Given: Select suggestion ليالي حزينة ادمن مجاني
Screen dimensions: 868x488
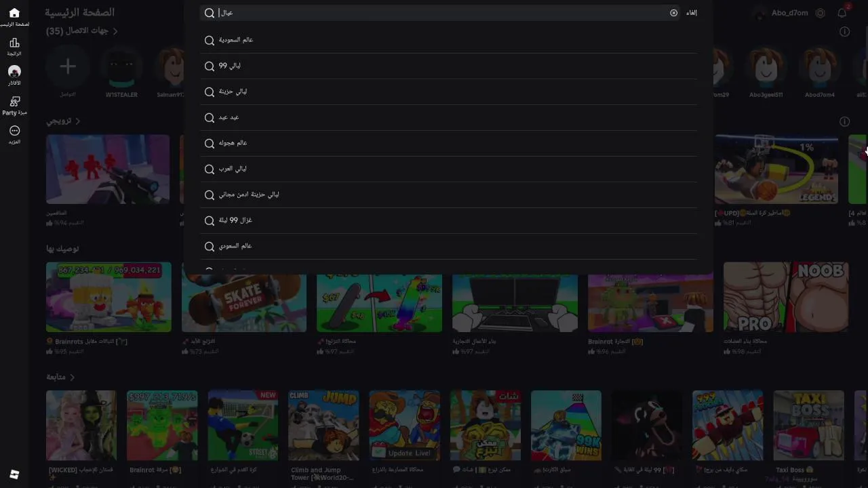Looking at the screenshot, I should 449,195.
